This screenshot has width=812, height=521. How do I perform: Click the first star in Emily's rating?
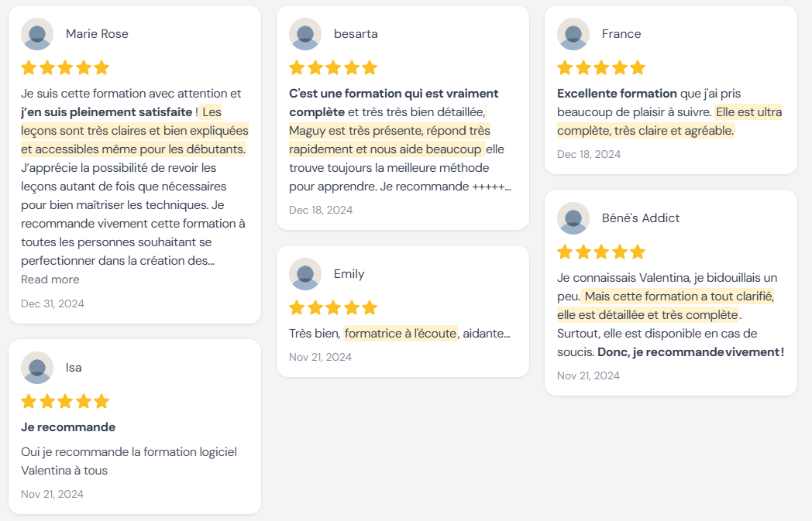297,307
